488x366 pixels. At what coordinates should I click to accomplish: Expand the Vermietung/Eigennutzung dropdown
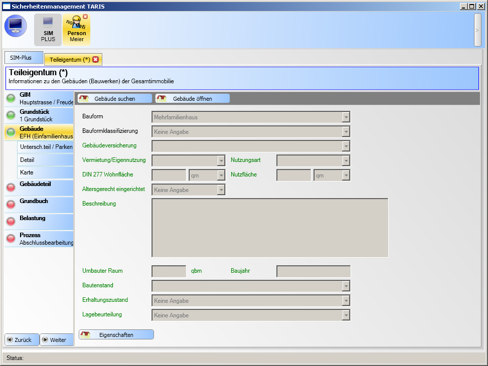tap(221, 161)
